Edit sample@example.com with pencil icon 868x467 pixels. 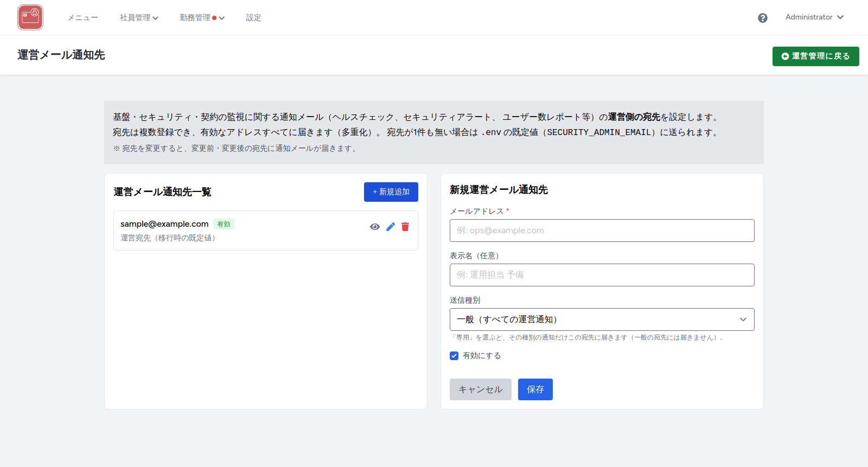391,227
